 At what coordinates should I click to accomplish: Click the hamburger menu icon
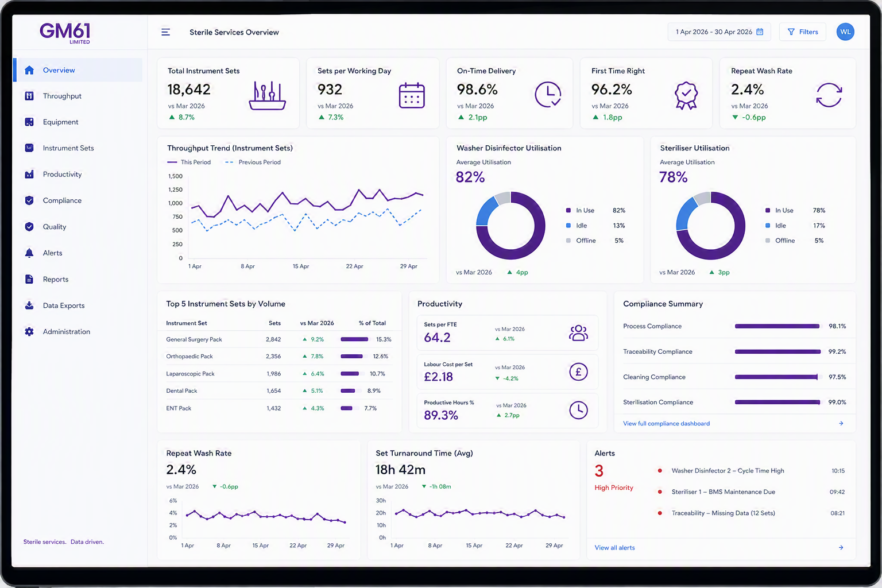165,32
